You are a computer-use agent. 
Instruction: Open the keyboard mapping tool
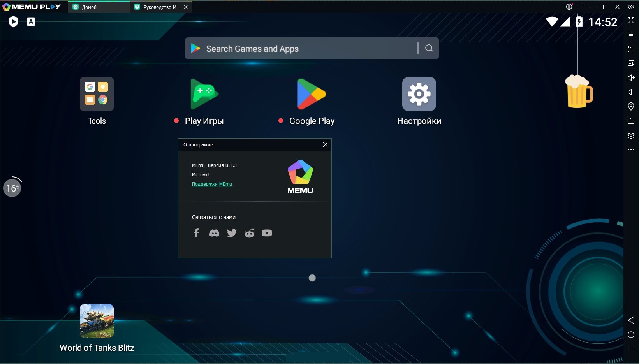click(x=631, y=34)
